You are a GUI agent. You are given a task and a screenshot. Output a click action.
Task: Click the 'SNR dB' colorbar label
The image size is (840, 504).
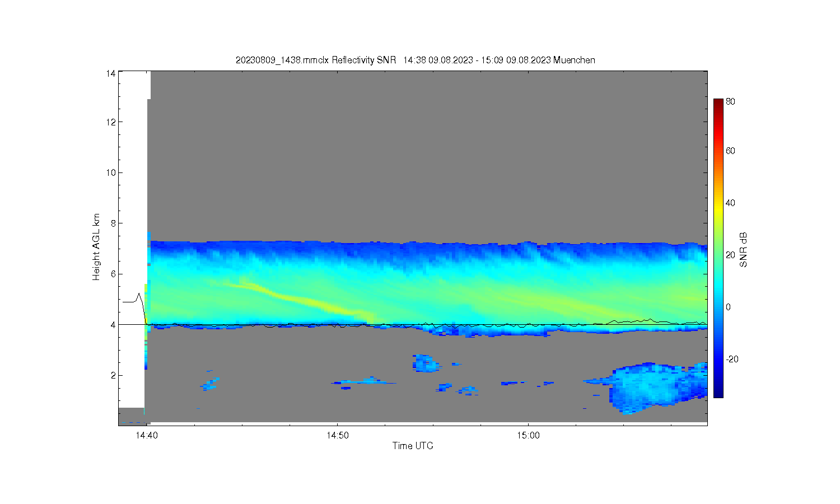(x=744, y=250)
